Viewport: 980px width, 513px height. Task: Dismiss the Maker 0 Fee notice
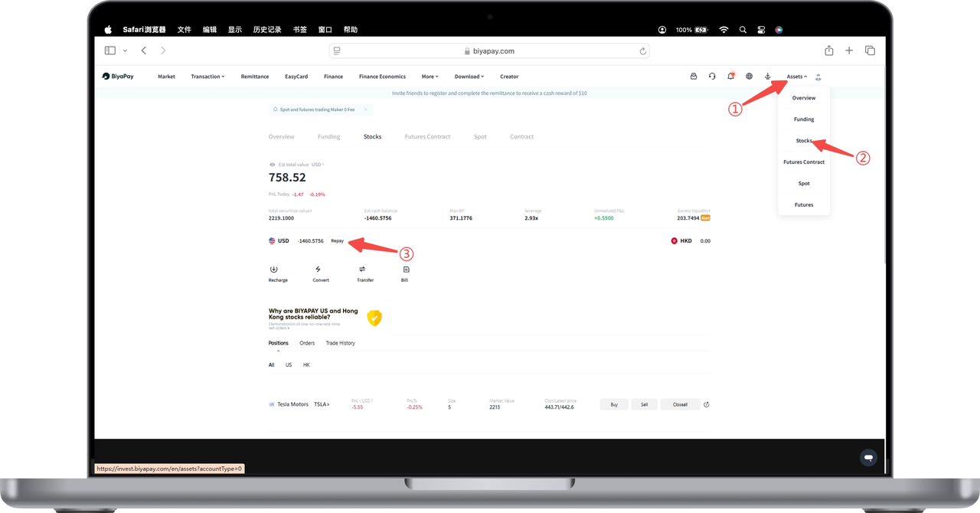(366, 109)
